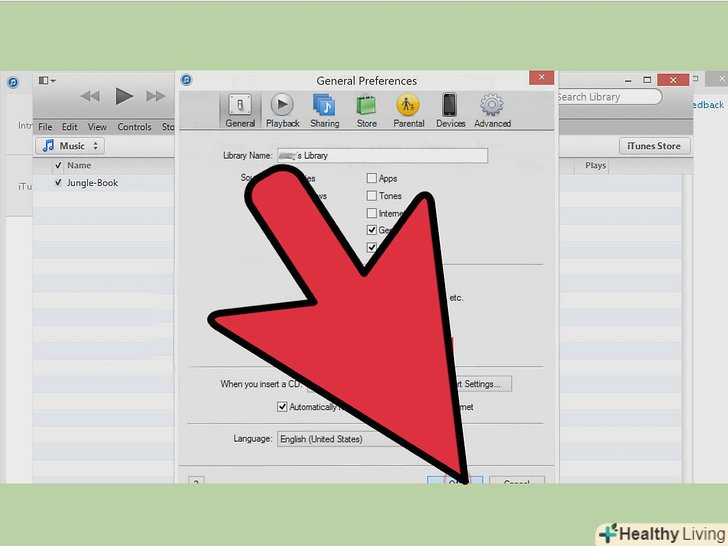Sort by the Plays column header
Image resolution: width=728 pixels, height=546 pixels.
pyautogui.click(x=595, y=165)
